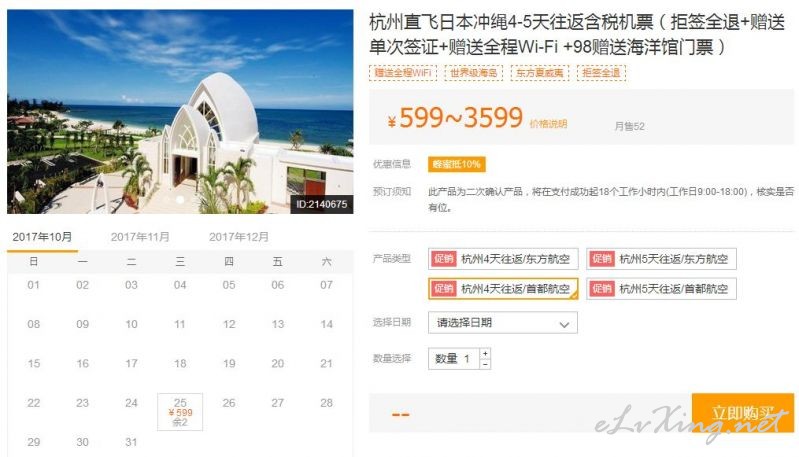The height and width of the screenshot is (457, 799).
Task: Decrease quantity with the minus stepper
Action: tap(485, 364)
